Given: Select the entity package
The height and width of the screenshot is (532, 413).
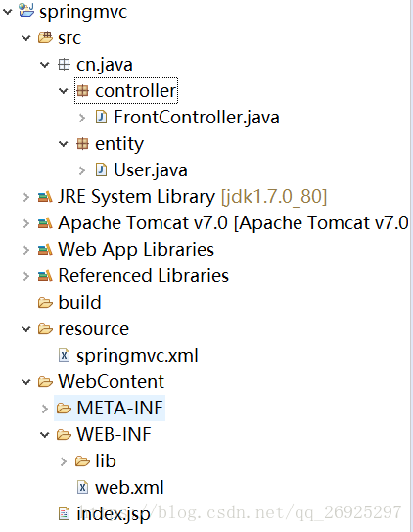Looking at the screenshot, I should click(119, 144).
